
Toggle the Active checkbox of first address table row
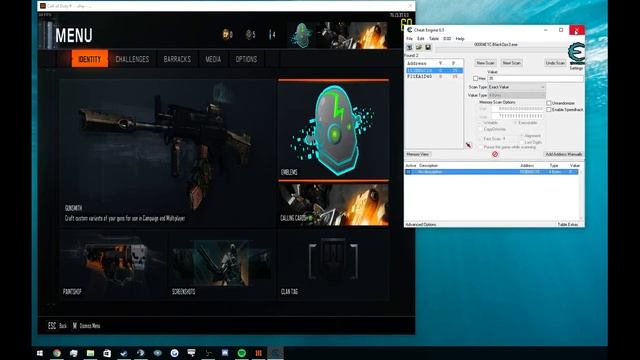tap(408, 172)
